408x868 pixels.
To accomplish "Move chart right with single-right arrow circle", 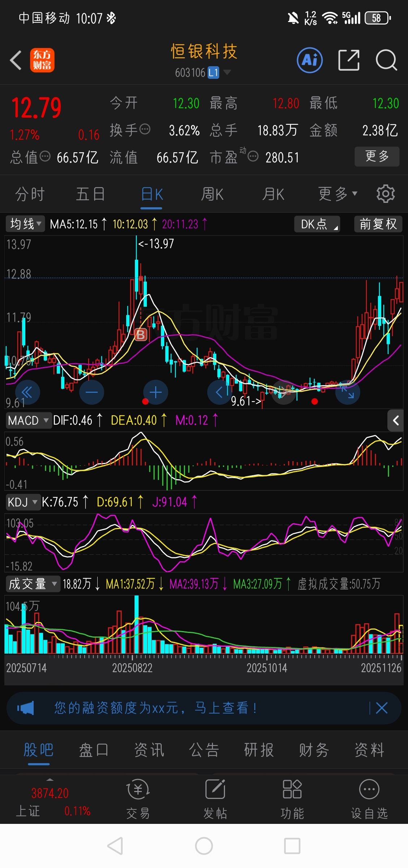I will coord(284,392).
